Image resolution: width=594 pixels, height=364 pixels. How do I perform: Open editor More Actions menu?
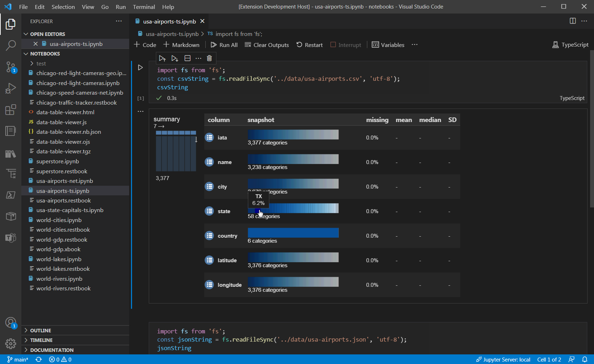tap(584, 21)
